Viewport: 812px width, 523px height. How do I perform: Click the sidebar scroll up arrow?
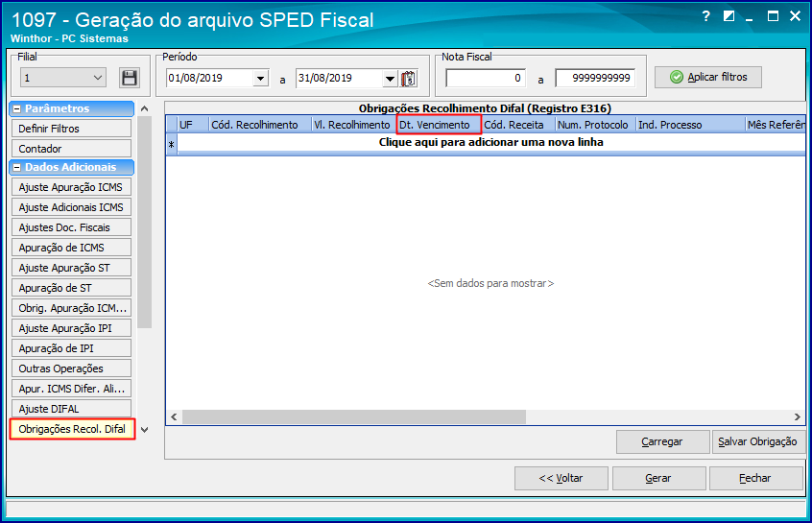145,108
